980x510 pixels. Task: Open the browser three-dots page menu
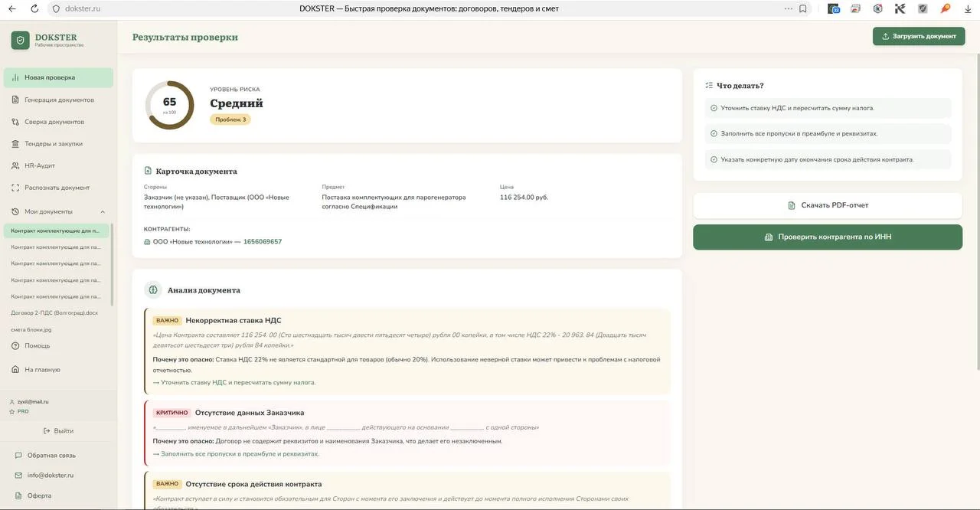tap(789, 8)
